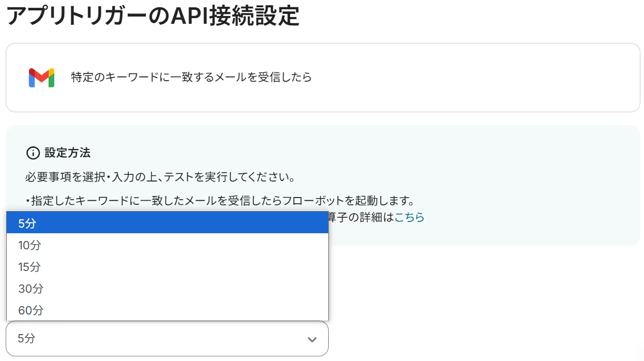Select the highlighted 5分 option in list

click(x=167, y=223)
